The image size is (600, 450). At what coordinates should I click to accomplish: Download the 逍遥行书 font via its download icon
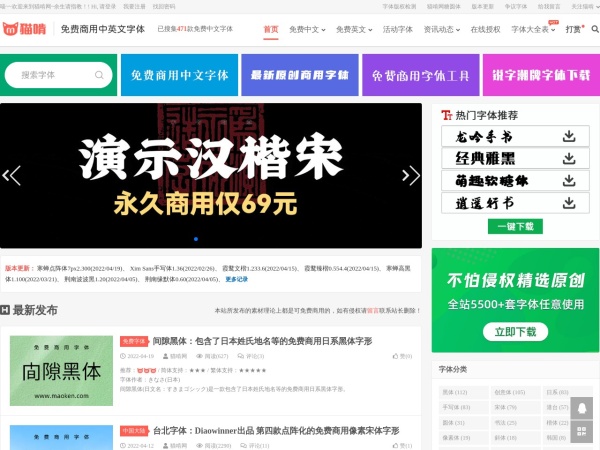pyautogui.click(x=568, y=203)
